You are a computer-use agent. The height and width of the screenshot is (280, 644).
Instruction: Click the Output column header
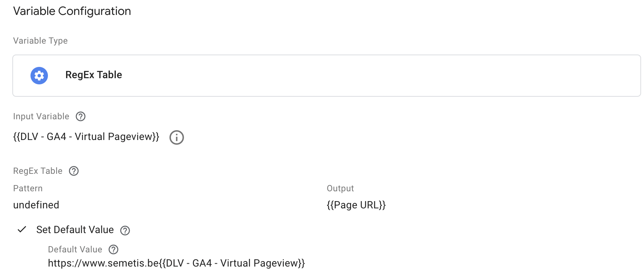tap(340, 188)
